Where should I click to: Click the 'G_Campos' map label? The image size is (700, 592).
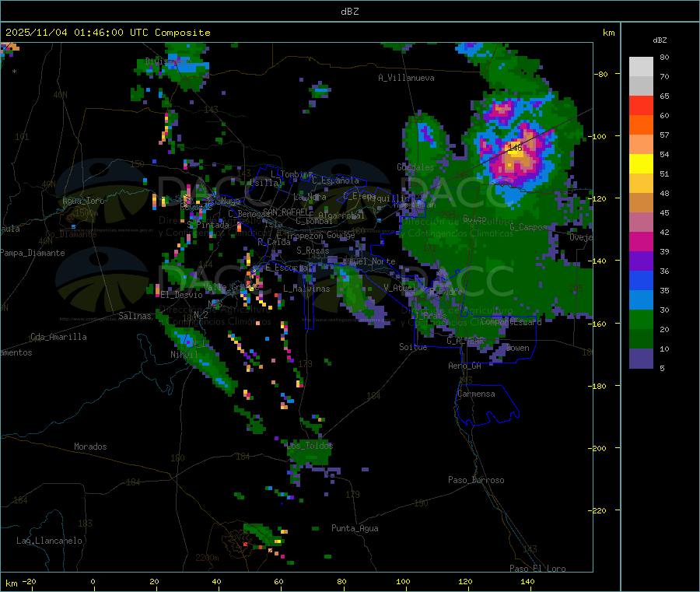tap(528, 227)
